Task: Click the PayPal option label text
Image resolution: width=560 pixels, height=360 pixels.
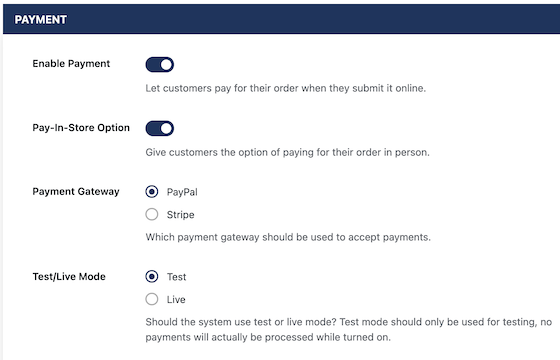Action: click(x=182, y=192)
